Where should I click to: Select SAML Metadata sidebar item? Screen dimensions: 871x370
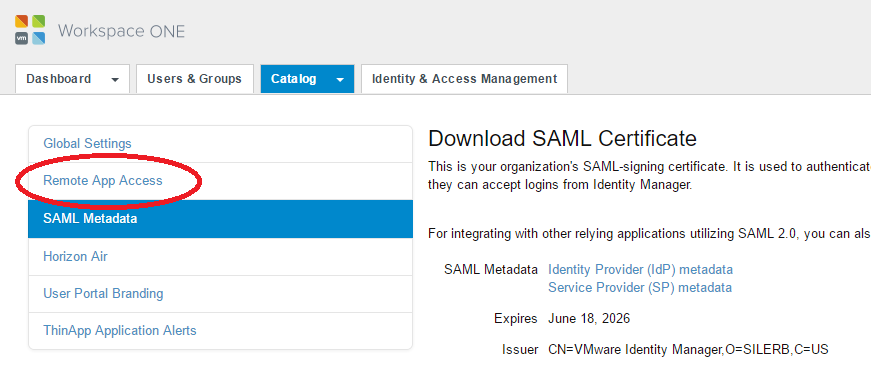221,218
